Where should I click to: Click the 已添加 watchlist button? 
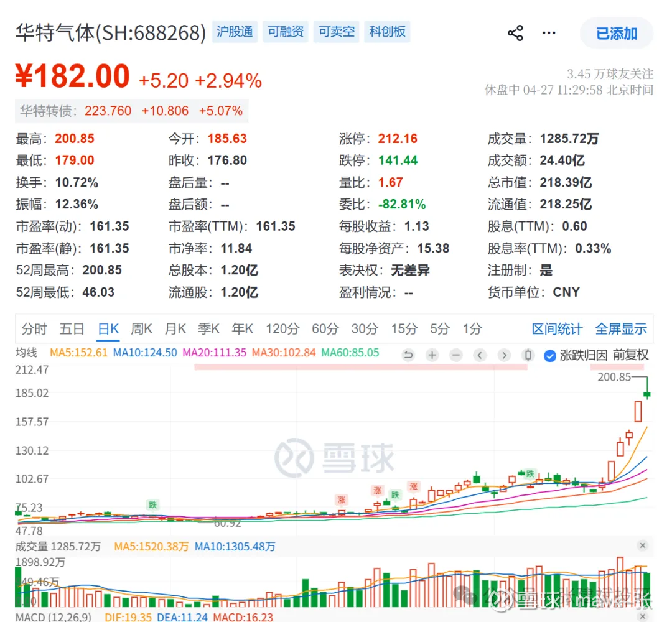tap(616, 33)
